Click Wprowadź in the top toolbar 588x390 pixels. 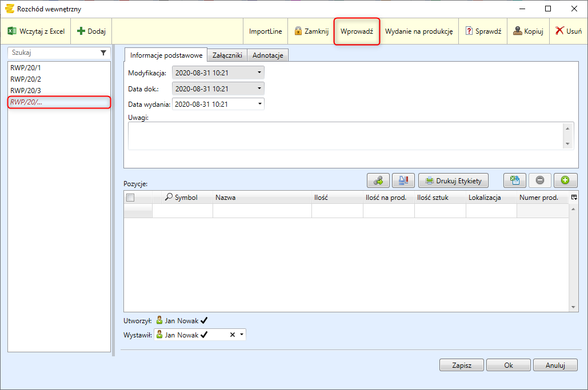(357, 31)
